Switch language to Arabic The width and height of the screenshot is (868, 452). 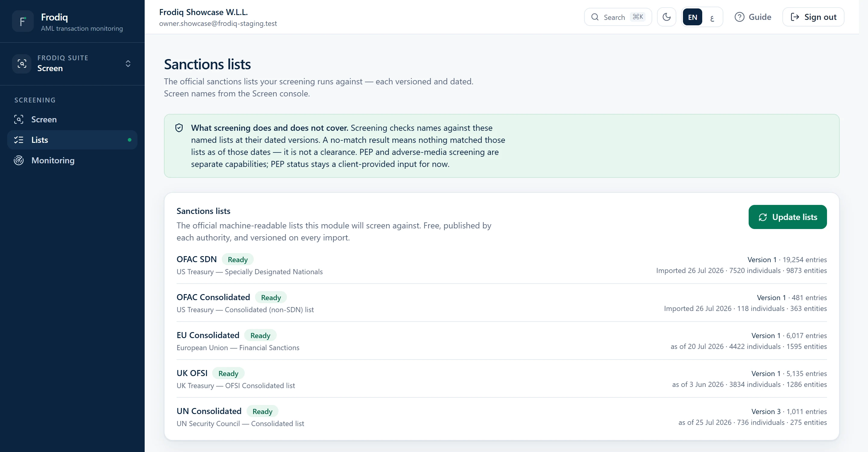click(x=712, y=17)
